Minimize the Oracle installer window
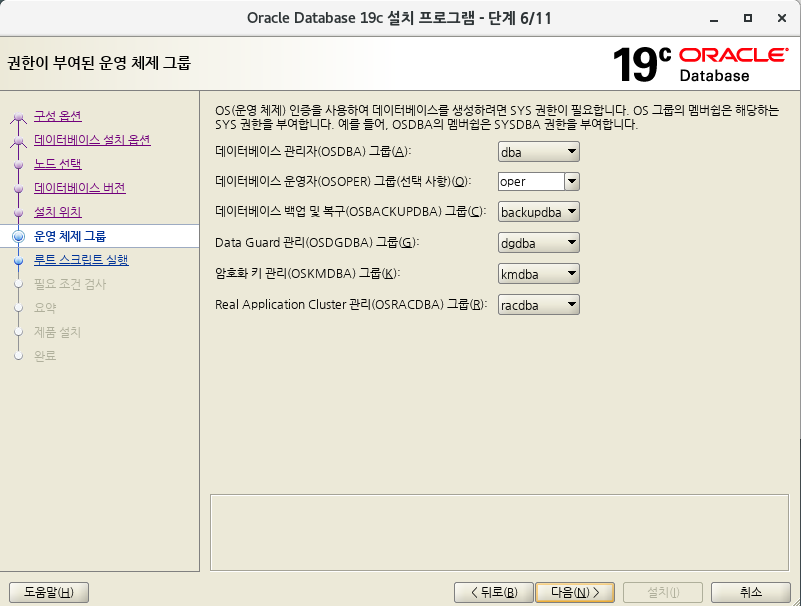The width and height of the screenshot is (801, 606). pyautogui.click(x=714, y=18)
